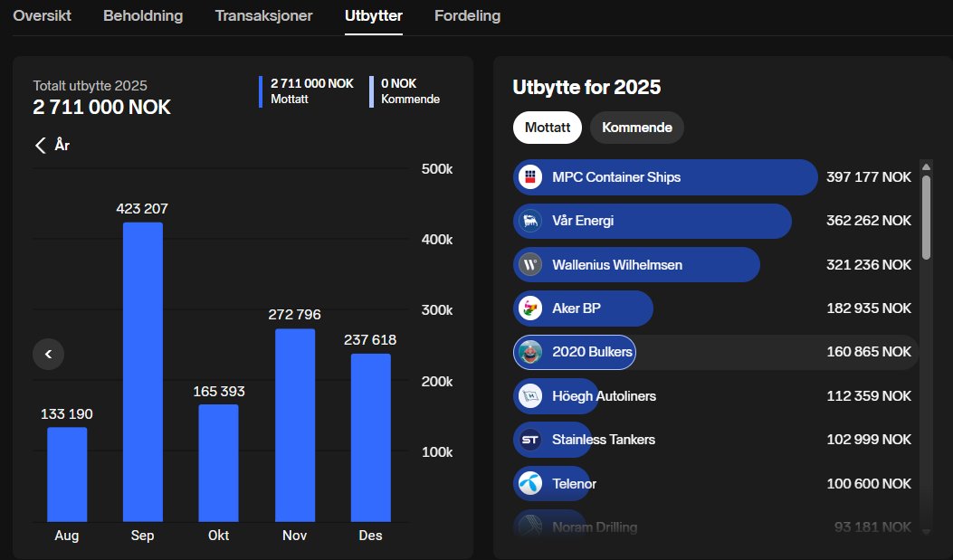Click the MPC Container Ships name
Screen dimensions: 953x560
click(616, 177)
